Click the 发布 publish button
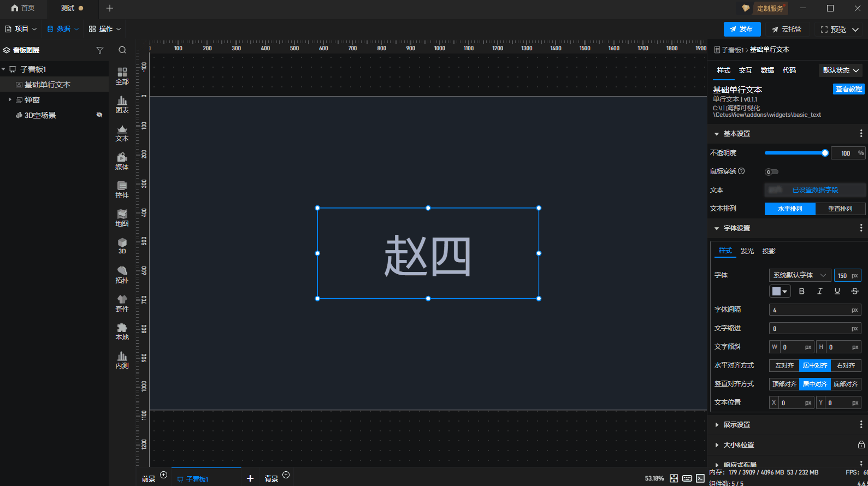Screen dimensions: 868x486 coord(741,29)
